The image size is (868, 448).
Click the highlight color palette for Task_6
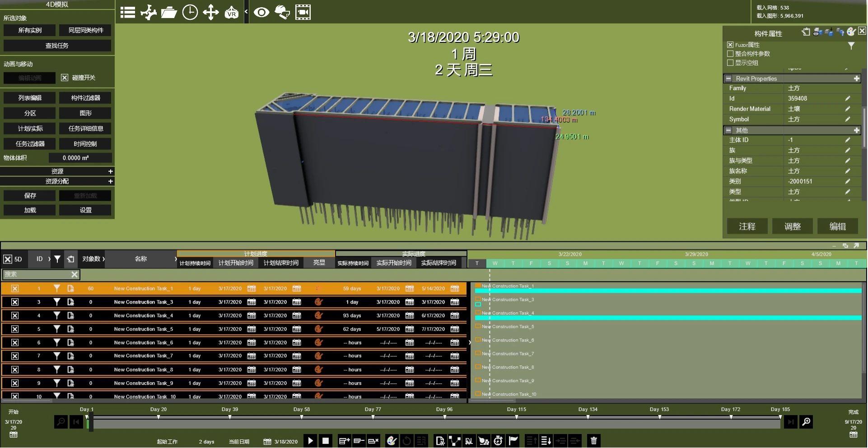[x=319, y=342]
